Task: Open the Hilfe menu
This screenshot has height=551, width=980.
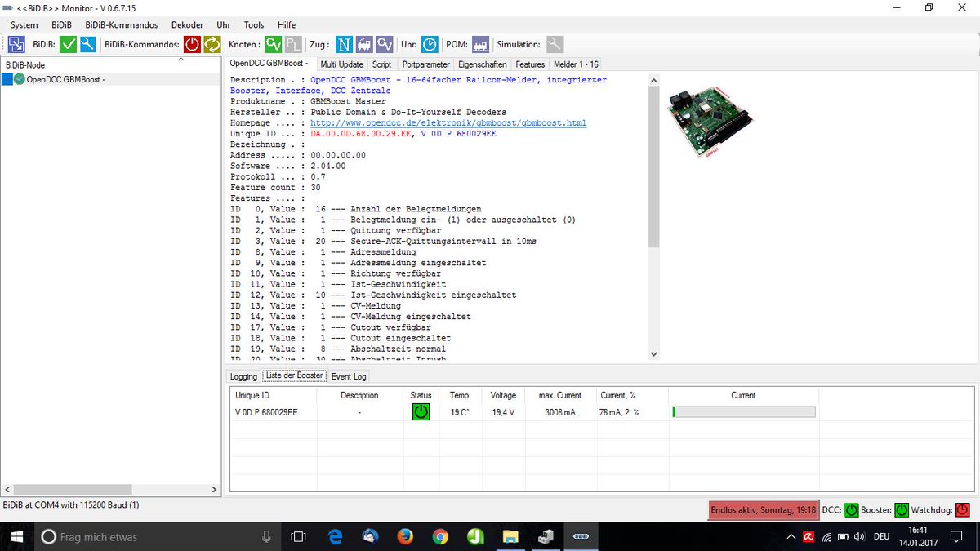Action: click(x=287, y=25)
